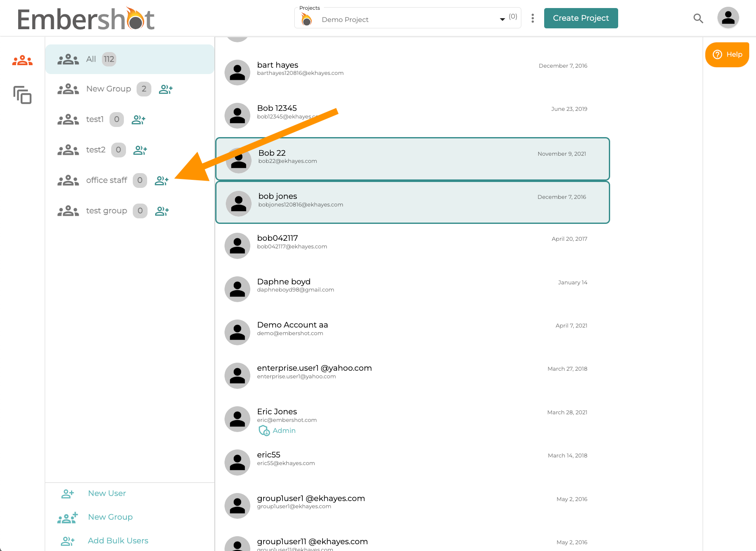Screen dimensions: 756x551
Task: Click add-user icon for test group
Action: coord(162,211)
